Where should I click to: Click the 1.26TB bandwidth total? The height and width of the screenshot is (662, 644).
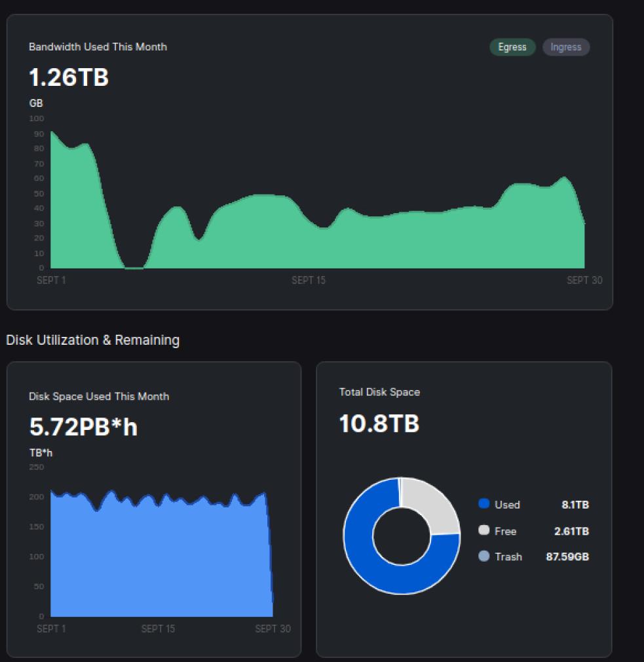69,77
